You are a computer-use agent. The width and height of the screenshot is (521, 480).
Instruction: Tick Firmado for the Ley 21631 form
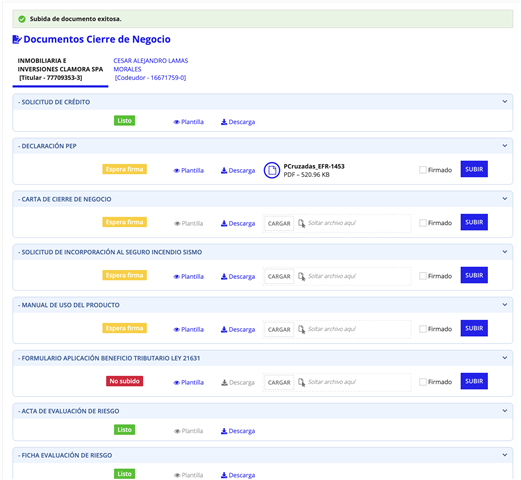click(x=423, y=382)
